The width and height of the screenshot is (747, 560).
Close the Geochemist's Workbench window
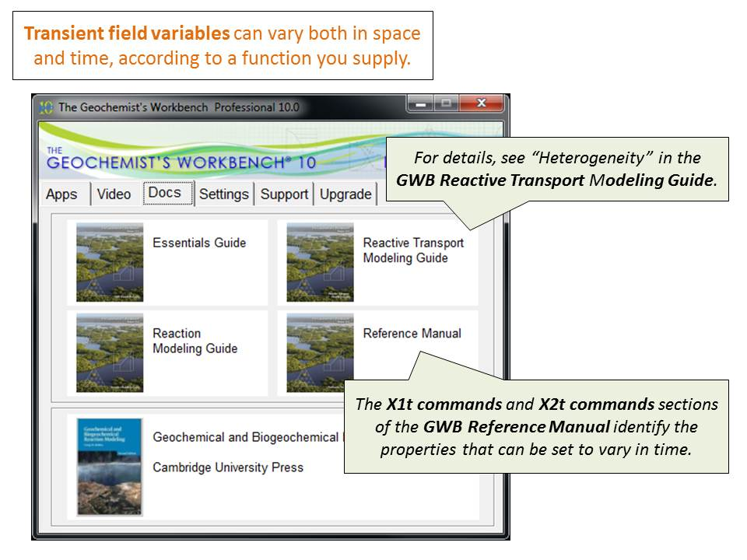[x=481, y=103]
